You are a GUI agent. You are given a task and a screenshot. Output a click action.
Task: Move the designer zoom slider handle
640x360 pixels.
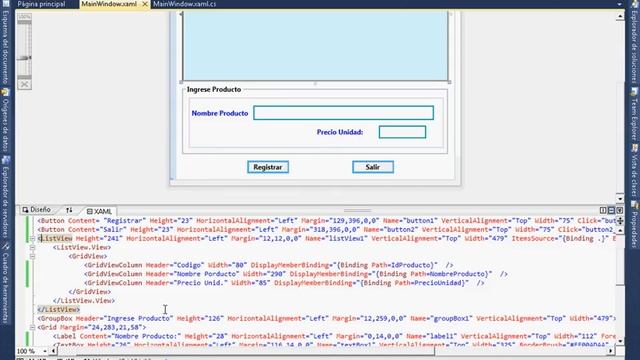[x=24, y=58]
